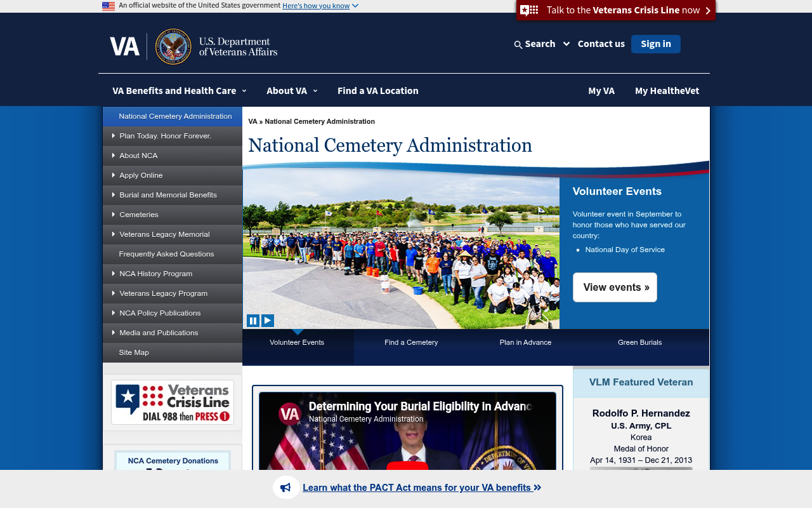The width and height of the screenshot is (812, 508).
Task: Open NCA Policy Publications in the sidebar
Action: 173,313
